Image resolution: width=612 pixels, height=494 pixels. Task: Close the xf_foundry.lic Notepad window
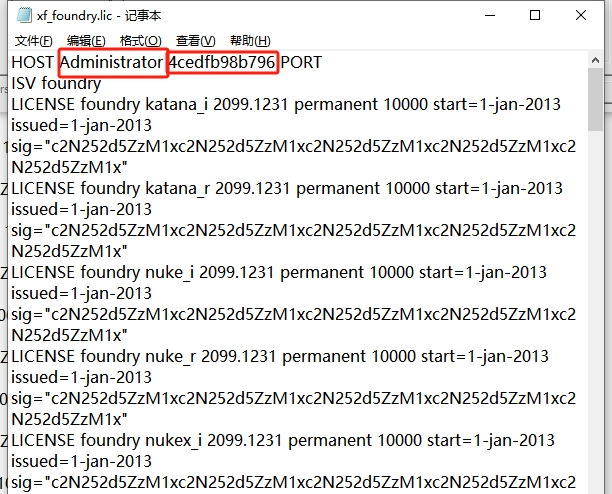tap(581, 15)
